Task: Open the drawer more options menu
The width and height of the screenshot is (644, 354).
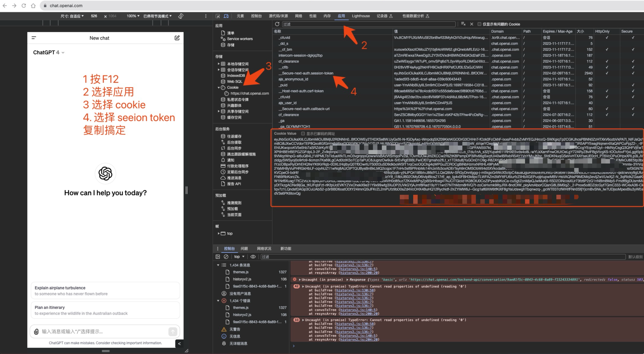Action: [217, 249]
